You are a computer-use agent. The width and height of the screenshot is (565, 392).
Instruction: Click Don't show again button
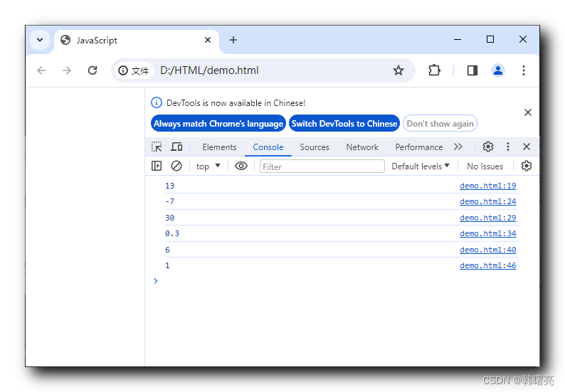(440, 124)
